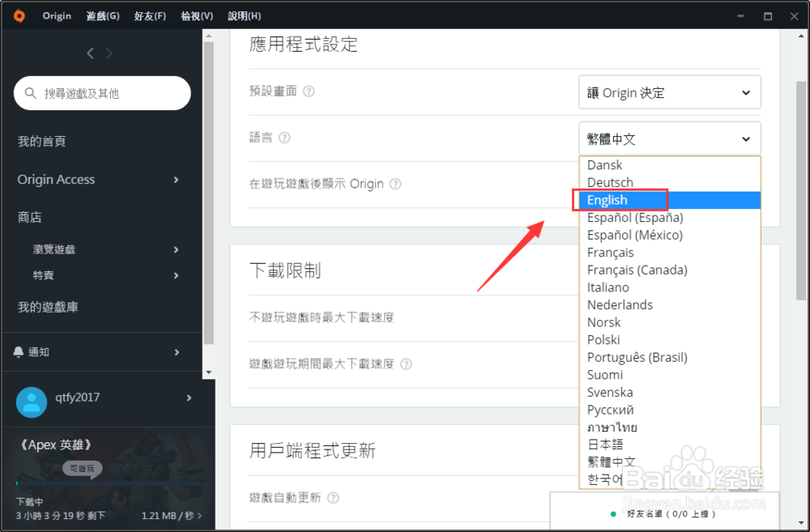Open 我的遊戲庫

click(48, 308)
